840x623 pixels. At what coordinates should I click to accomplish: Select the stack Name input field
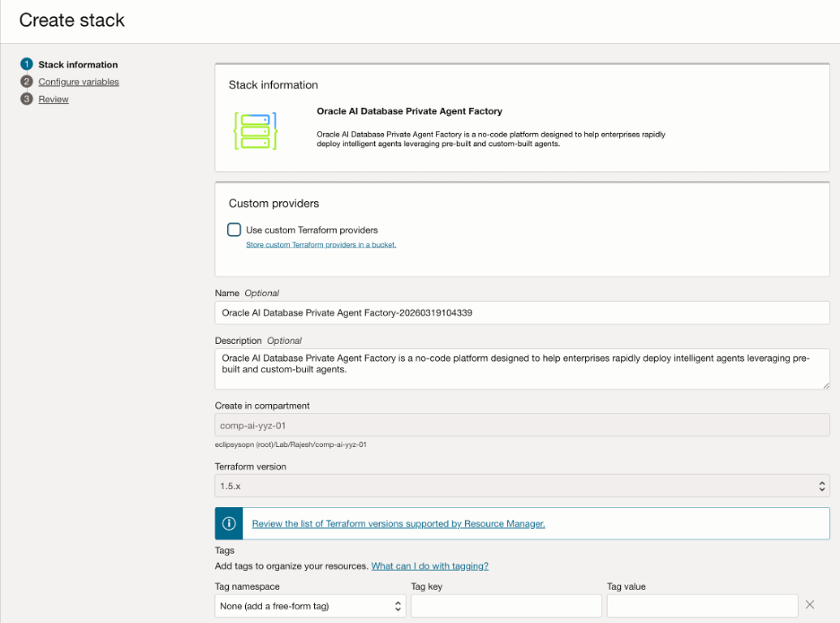[x=521, y=312]
